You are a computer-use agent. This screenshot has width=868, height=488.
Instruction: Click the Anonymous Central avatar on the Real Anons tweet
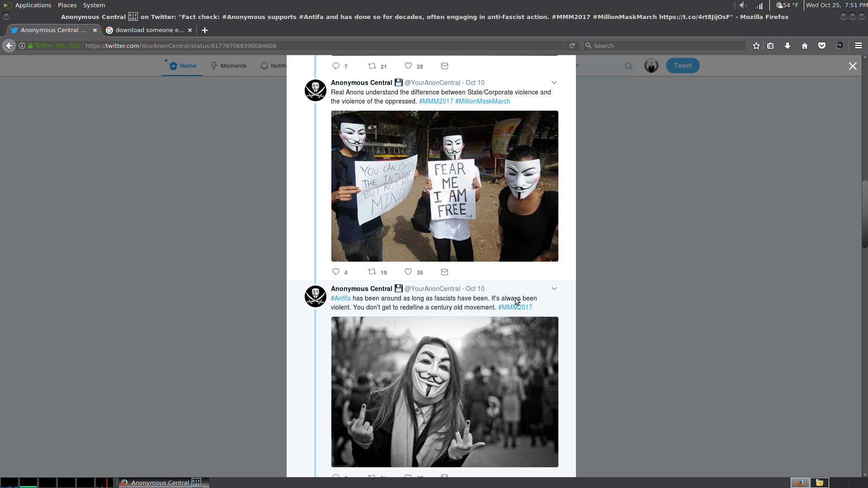click(316, 90)
